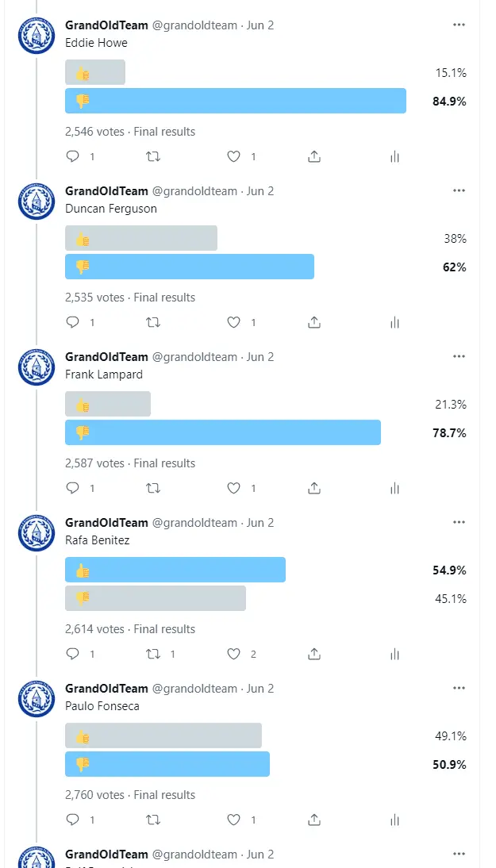The image size is (496, 868).
Task: Click the 84.9% thumbs-down bar for Eddie Howe
Action: (x=236, y=101)
